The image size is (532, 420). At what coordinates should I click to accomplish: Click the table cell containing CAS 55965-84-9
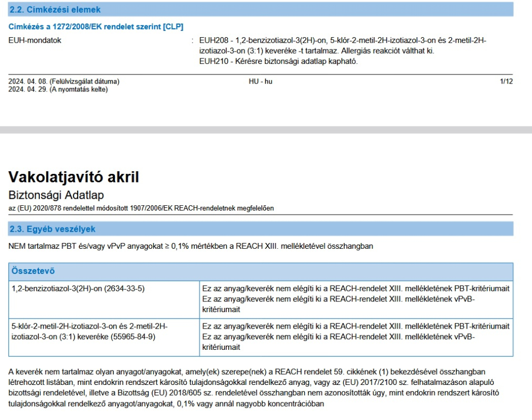(89, 331)
